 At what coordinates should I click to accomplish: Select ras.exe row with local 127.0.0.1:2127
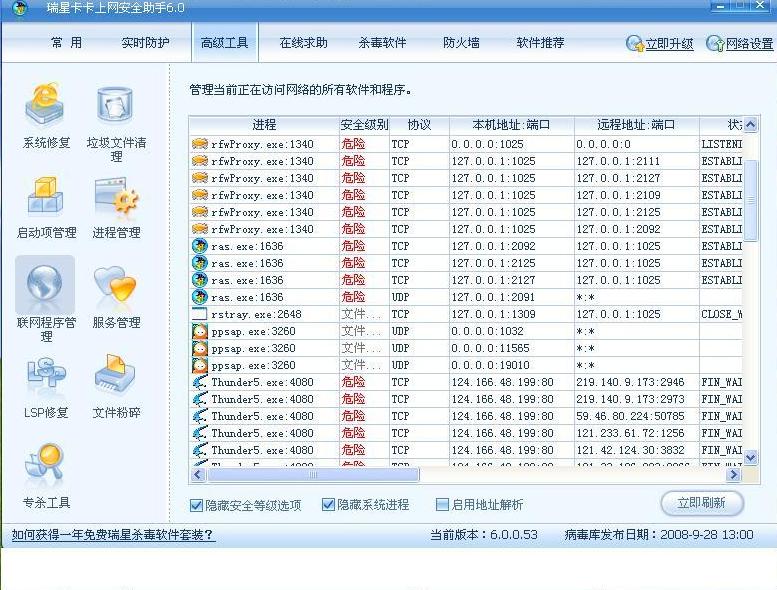(466, 280)
